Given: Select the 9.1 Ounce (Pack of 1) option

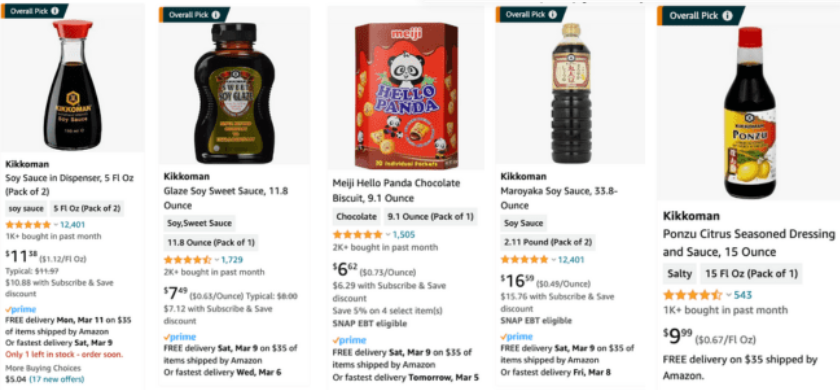Looking at the screenshot, I should (431, 216).
